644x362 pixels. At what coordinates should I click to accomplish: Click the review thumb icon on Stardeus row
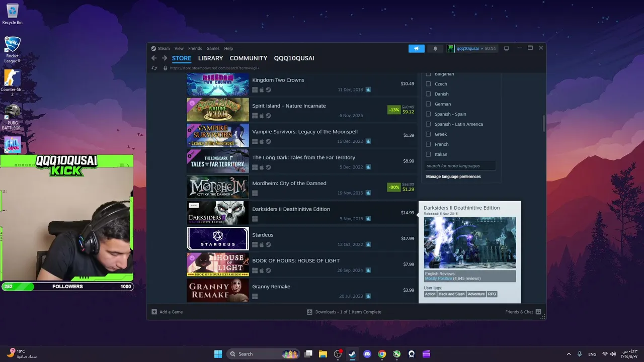[368, 244]
